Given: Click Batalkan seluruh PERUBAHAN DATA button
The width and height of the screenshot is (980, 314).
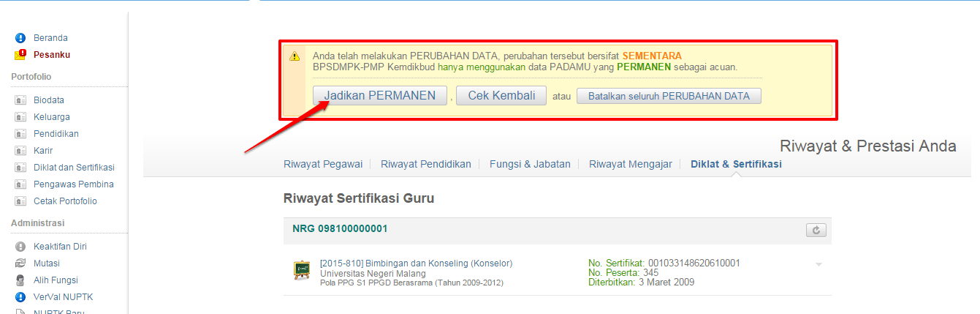Looking at the screenshot, I should coord(669,96).
